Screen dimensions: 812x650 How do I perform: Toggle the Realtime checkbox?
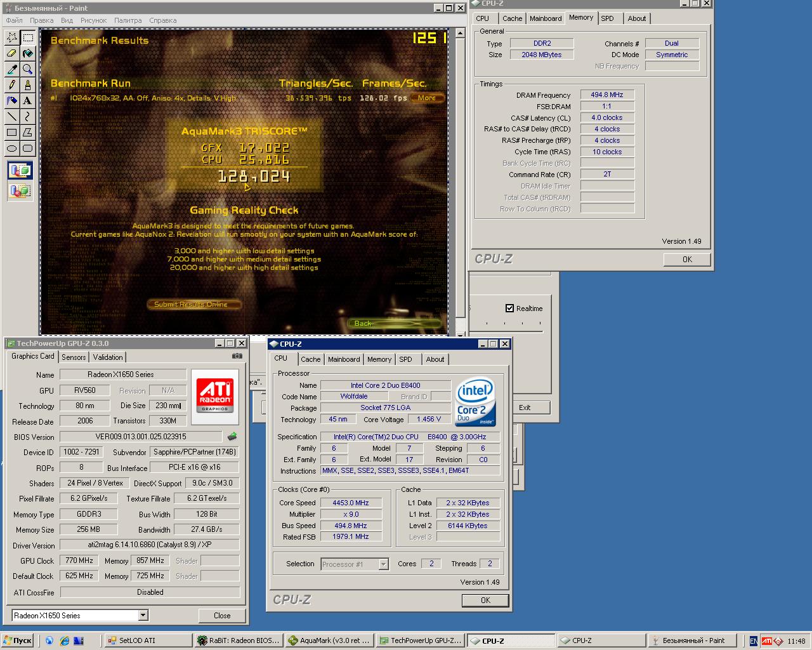pos(509,308)
